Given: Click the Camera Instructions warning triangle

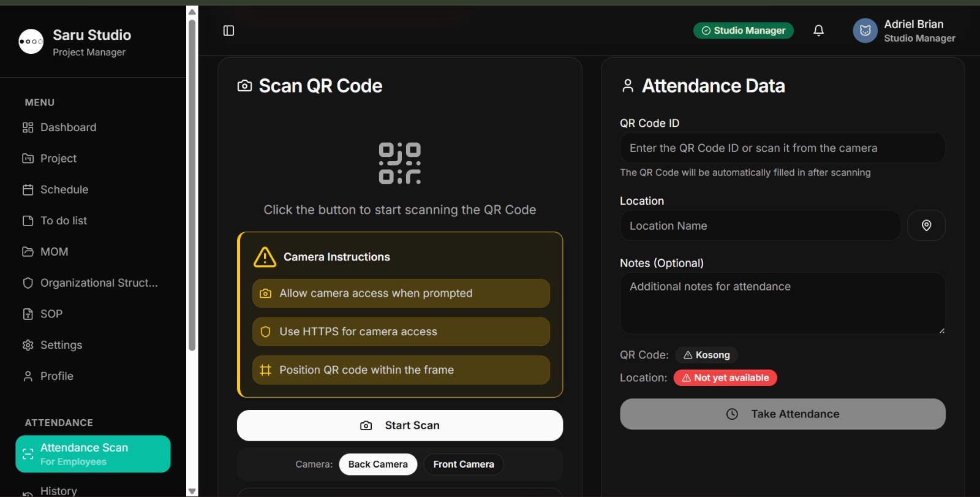Looking at the screenshot, I should [x=265, y=257].
